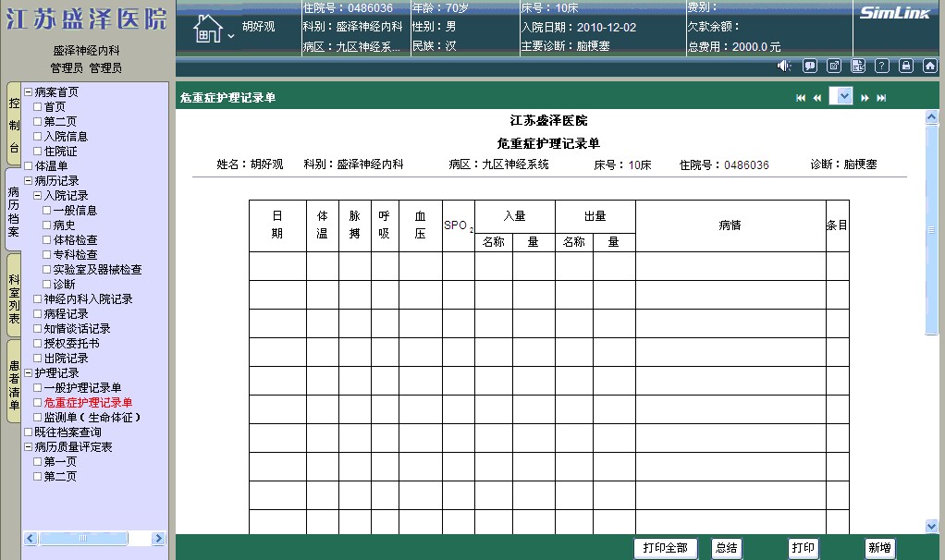Check the 病史 box in tree
945x560 pixels.
pos(47,225)
